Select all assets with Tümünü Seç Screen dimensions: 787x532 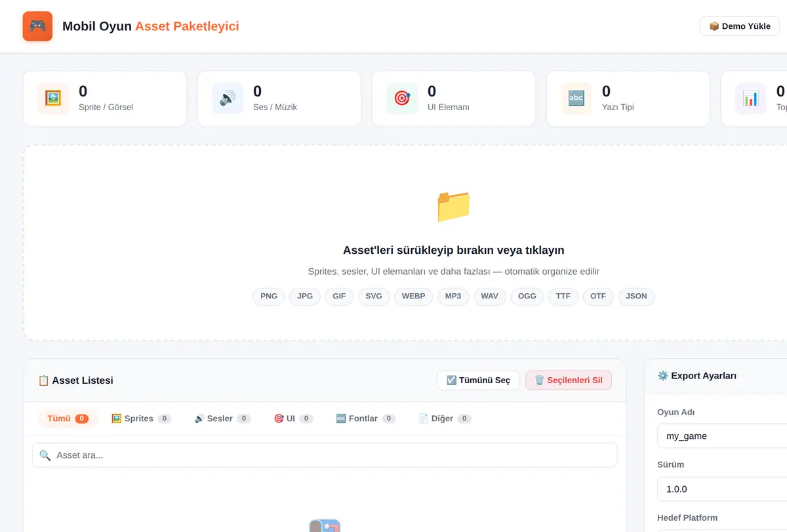[478, 380]
